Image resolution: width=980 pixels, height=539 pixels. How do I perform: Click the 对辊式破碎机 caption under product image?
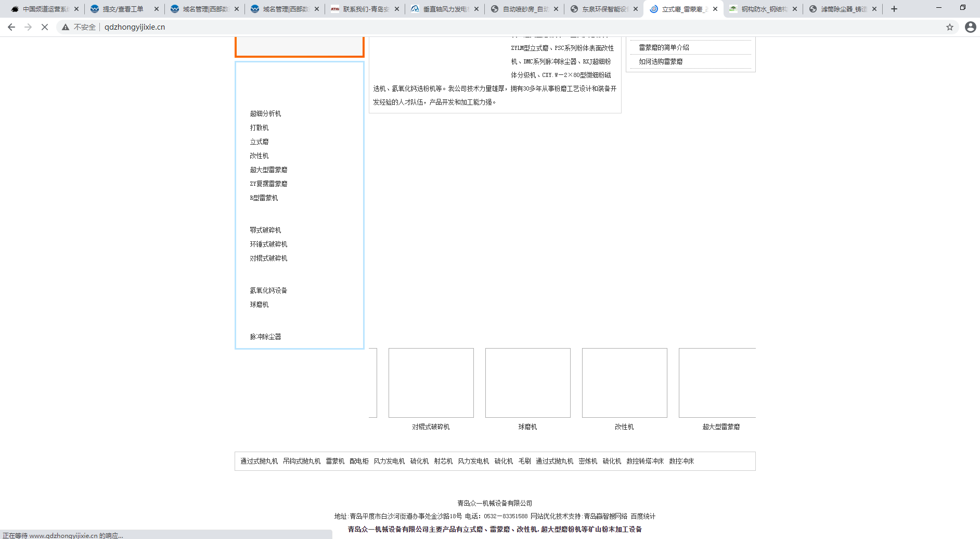tap(431, 427)
